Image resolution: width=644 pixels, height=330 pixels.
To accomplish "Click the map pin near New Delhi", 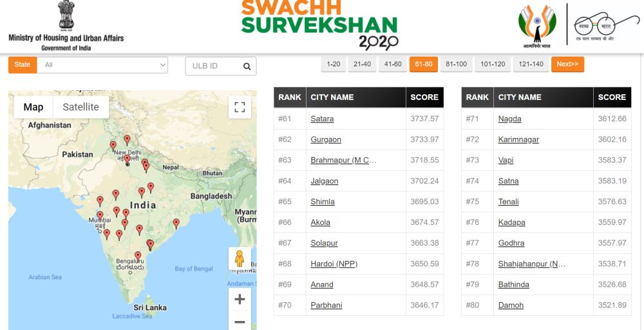I will 127,159.
